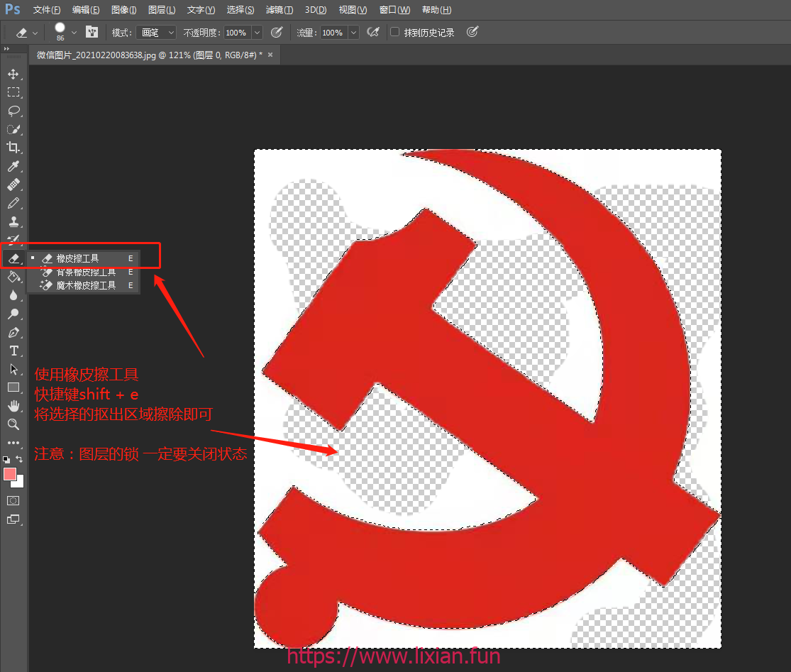Swap foreground and background colors

pyautogui.click(x=20, y=460)
